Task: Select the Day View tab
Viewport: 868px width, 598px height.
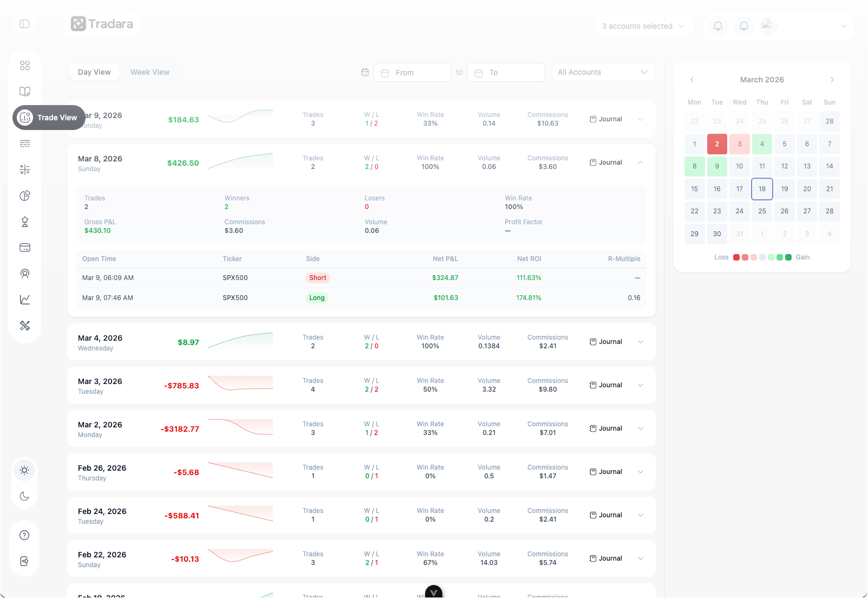Action: click(94, 72)
